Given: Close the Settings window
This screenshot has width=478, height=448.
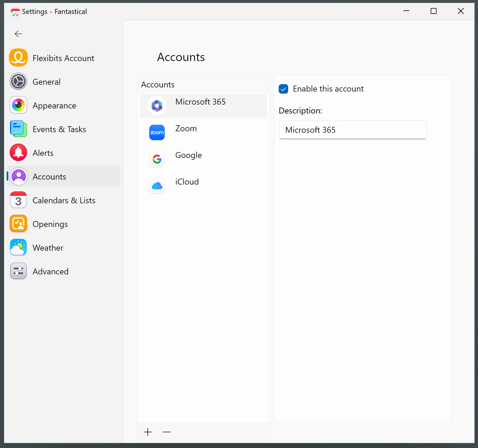Looking at the screenshot, I should (461, 11).
